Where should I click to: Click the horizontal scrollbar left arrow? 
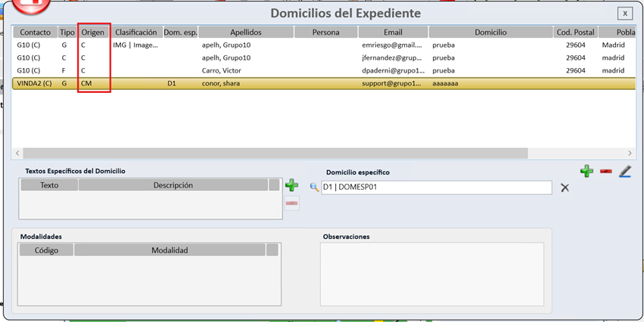click(17, 153)
